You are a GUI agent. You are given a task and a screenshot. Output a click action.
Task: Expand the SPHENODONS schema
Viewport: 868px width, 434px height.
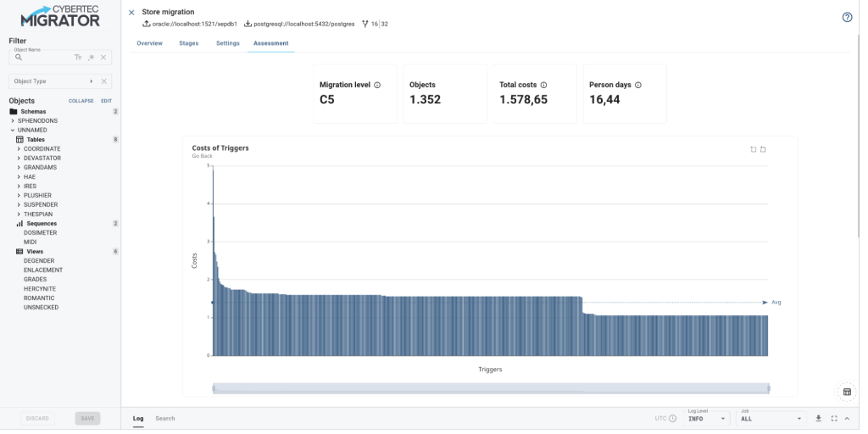coord(13,121)
